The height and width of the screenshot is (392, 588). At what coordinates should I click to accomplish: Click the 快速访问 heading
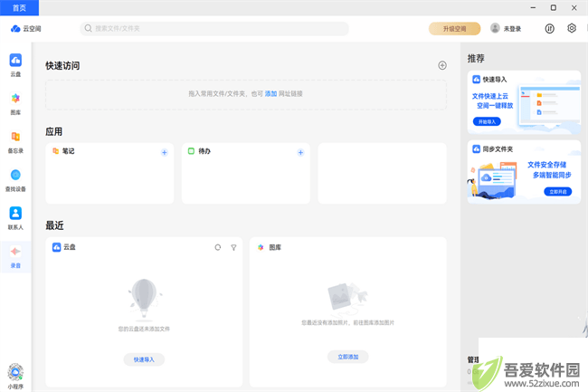[x=62, y=66]
